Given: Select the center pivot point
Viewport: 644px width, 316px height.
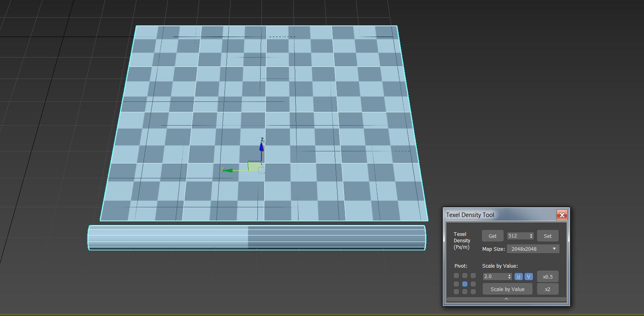Looking at the screenshot, I should coord(465,284).
